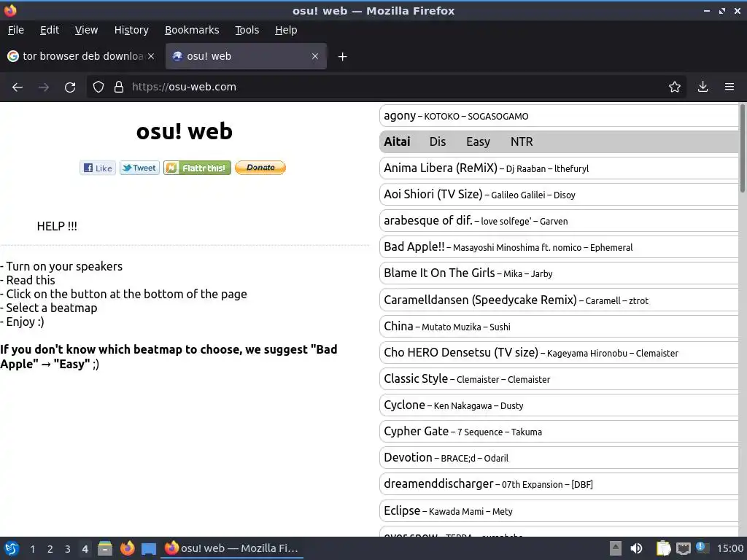This screenshot has width=747, height=560.
Task: Launch Firefox from the taskbar launcher
Action: [127, 548]
